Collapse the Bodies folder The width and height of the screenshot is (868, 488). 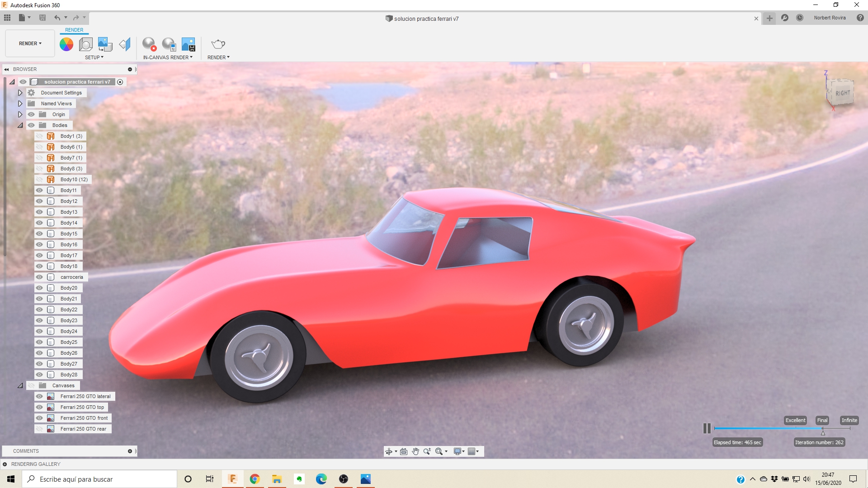click(20, 125)
